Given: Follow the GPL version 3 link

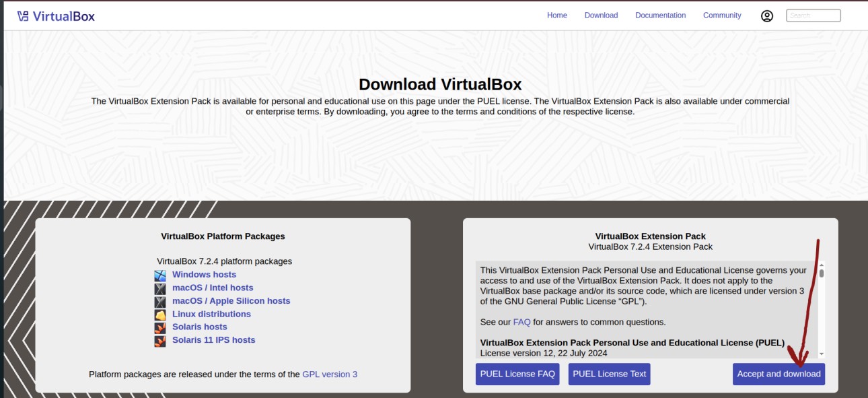Looking at the screenshot, I should [x=330, y=374].
